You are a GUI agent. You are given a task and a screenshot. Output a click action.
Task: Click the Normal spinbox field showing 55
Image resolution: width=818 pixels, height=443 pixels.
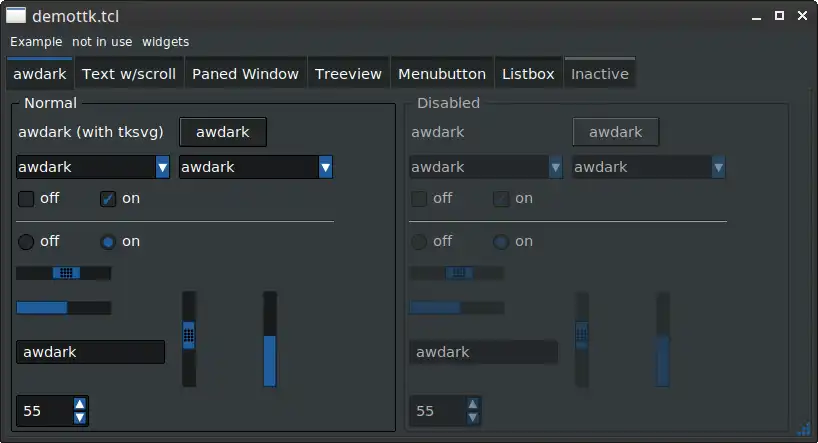click(x=45, y=411)
